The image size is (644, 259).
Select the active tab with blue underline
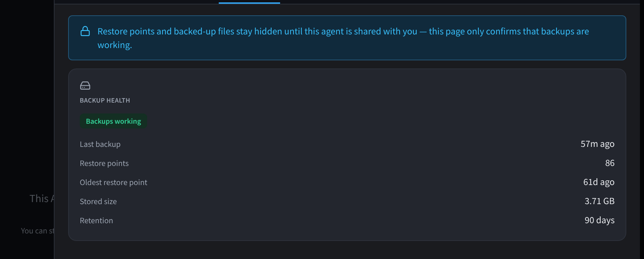tap(249, 2)
